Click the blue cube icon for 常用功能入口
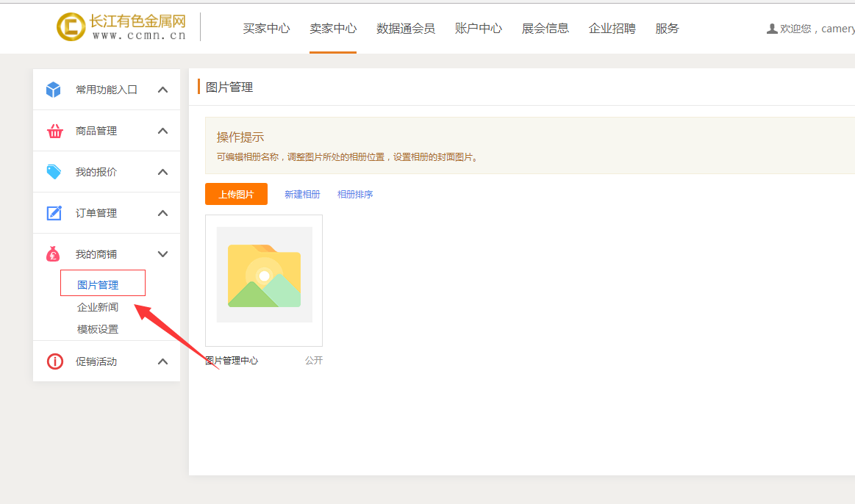 [54, 90]
